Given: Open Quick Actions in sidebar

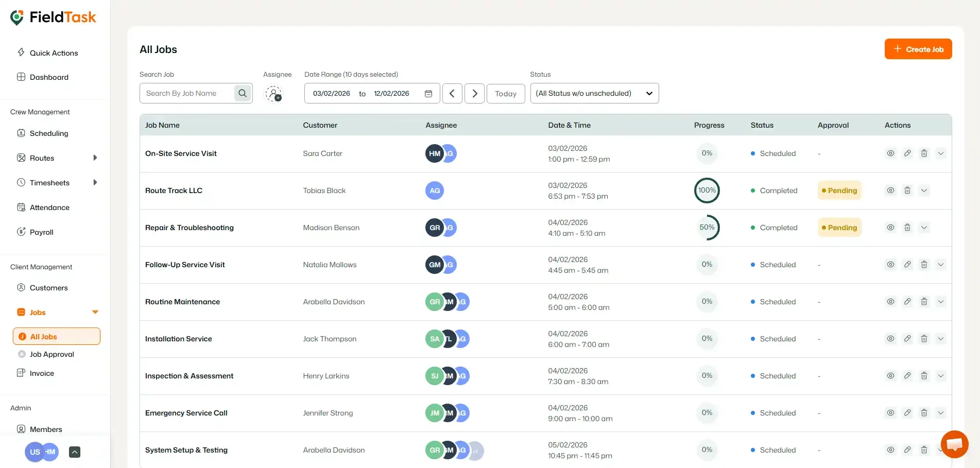Looking at the screenshot, I should 48,53.
